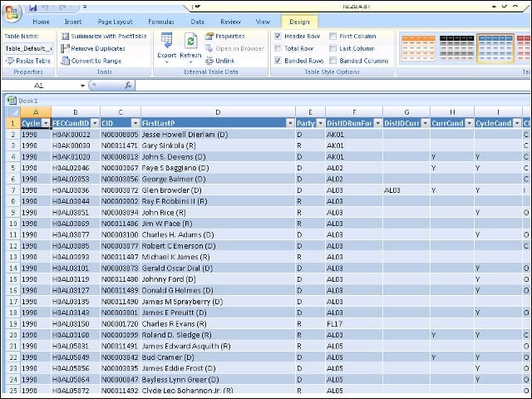The image size is (532, 399).
Task: Click the Table Name input field
Action: coord(29,48)
